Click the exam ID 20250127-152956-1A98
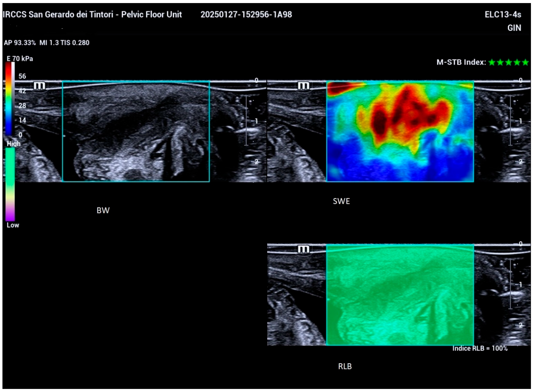The image size is (534, 392). [x=246, y=15]
